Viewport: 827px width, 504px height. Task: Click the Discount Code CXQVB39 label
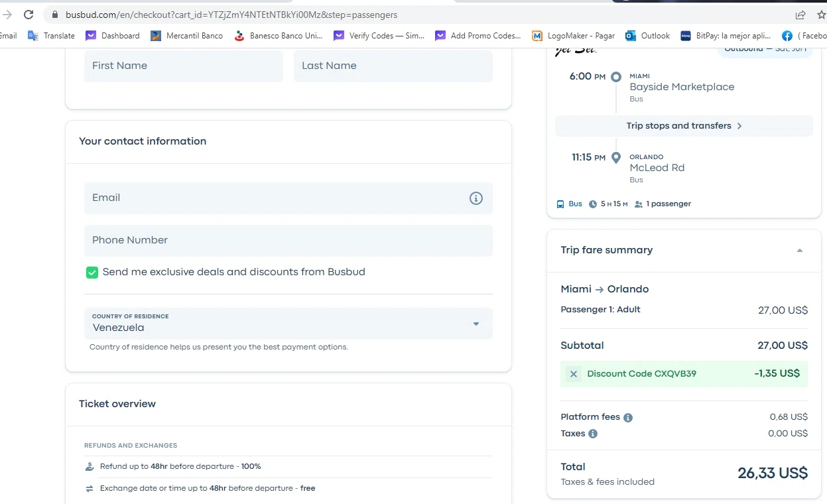642,374
